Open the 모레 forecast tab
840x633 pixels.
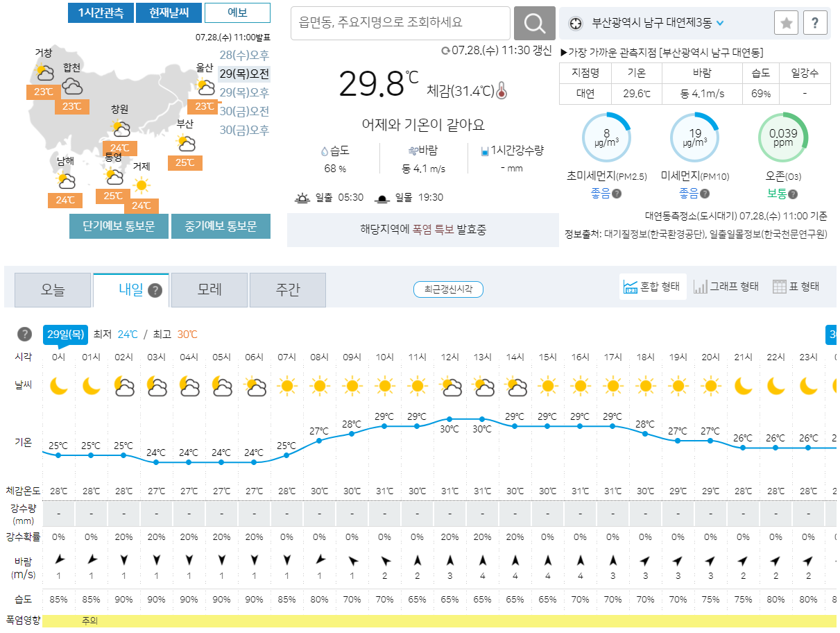[209, 290]
